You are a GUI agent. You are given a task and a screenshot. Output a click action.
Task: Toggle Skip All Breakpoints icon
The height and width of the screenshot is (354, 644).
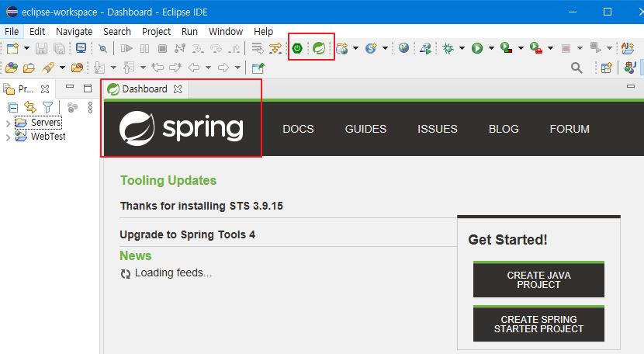pyautogui.click(x=102, y=48)
